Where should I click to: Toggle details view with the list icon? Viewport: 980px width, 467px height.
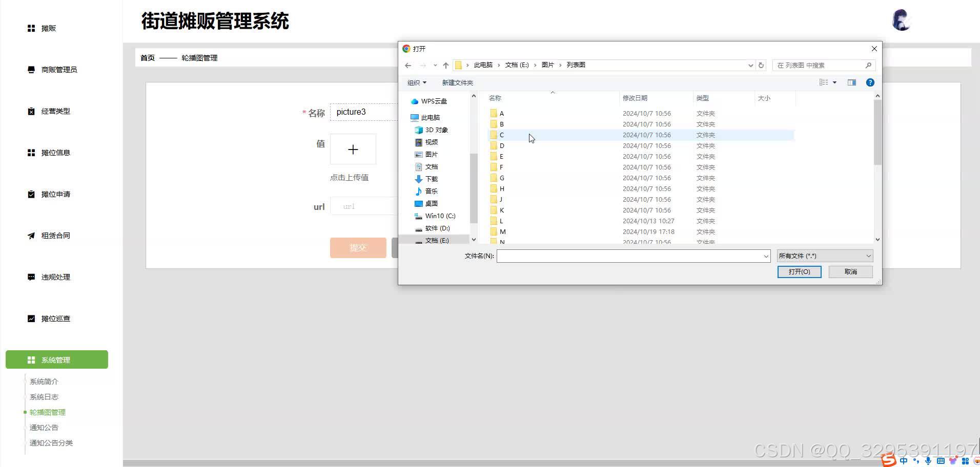tap(823, 82)
